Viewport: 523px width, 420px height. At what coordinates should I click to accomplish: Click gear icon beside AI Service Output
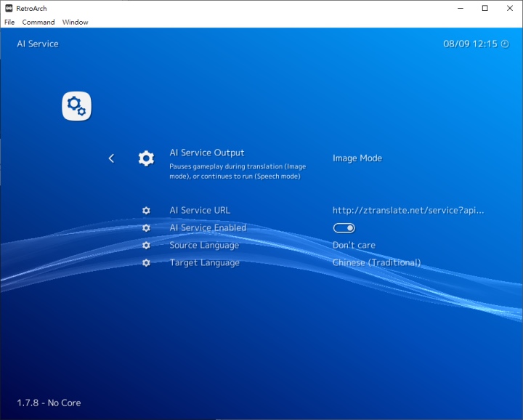[x=146, y=158]
